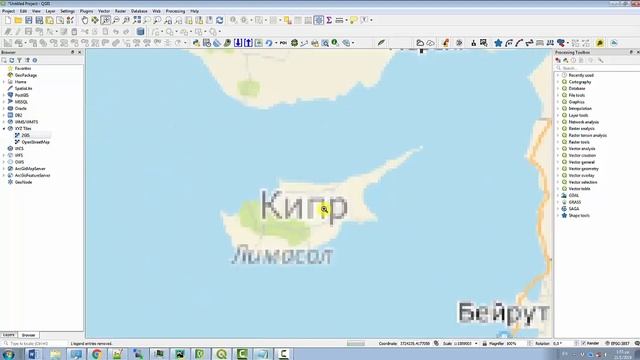Select the GeoPackage item in Browser

(26, 75)
